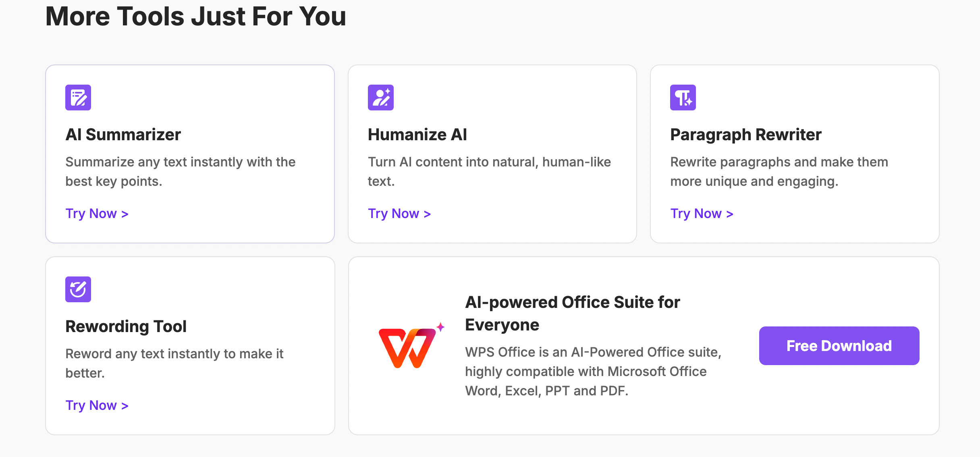Click Try Now for Humanize AI
Image resolution: width=980 pixels, height=457 pixels.
(394, 213)
